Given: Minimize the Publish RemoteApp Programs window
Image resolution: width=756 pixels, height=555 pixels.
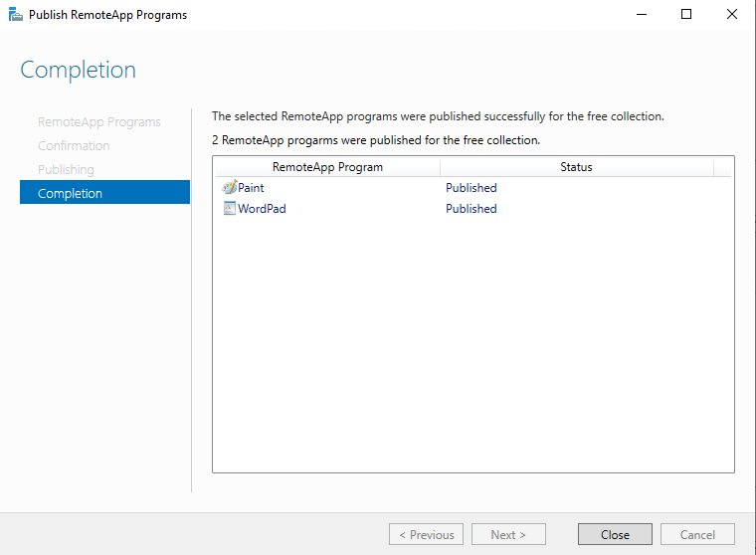Looking at the screenshot, I should coord(642,15).
